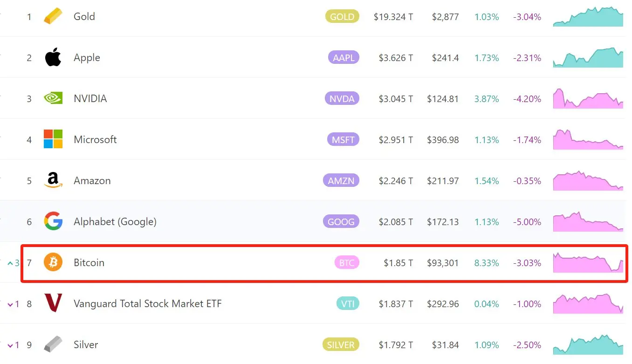Open Gold's price sparkline chart
632x364 pixels.
click(x=588, y=17)
